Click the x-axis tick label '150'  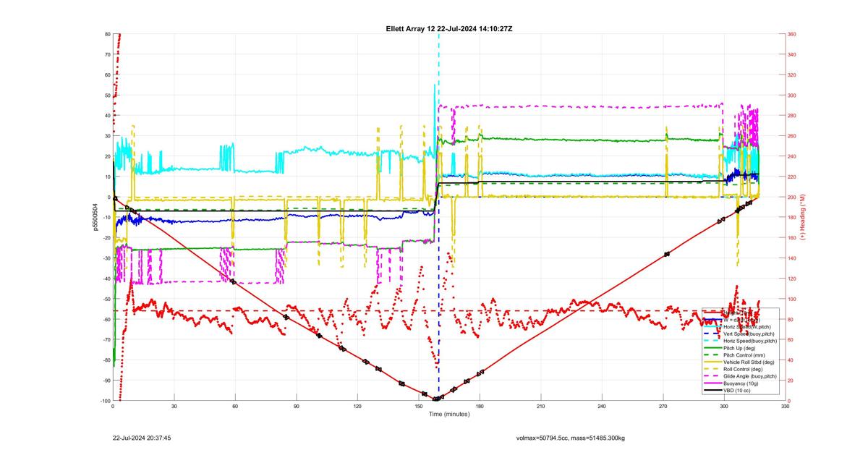418,407
